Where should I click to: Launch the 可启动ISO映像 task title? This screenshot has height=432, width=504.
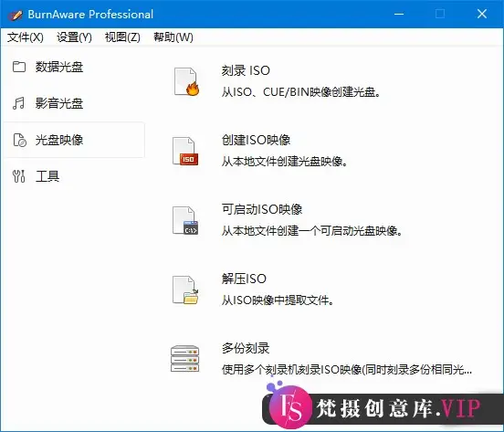[262, 209]
